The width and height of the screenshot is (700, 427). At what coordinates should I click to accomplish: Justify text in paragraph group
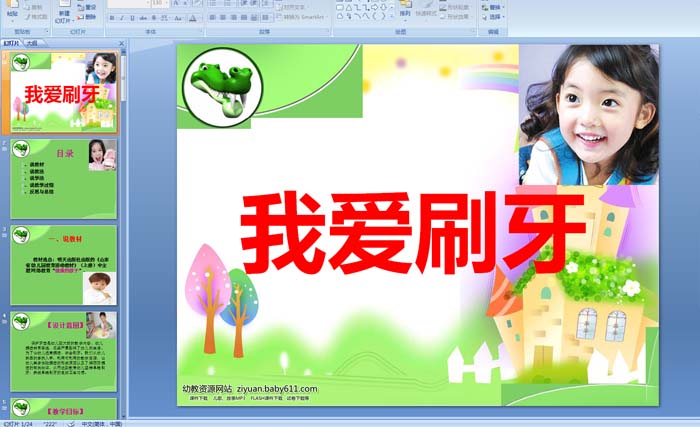coord(243,17)
